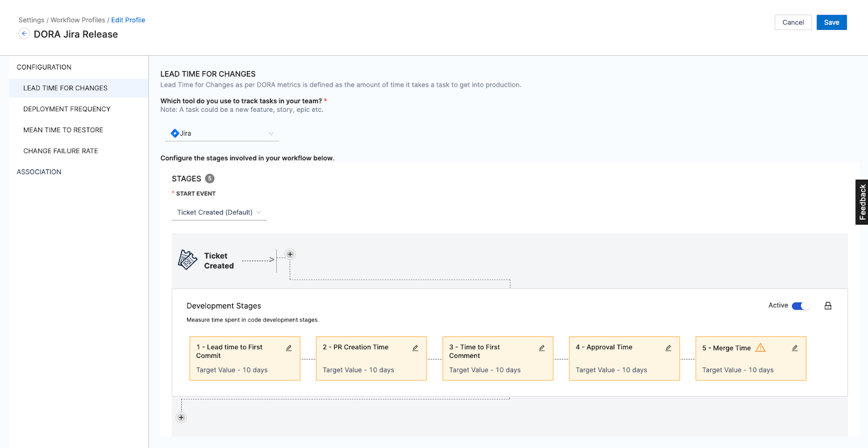Open the Feedback side tab

pyautogui.click(x=861, y=202)
